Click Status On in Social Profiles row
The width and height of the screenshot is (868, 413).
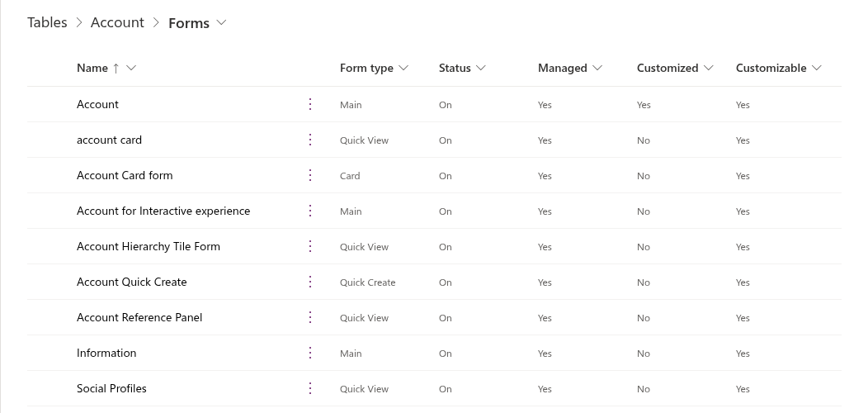(445, 388)
